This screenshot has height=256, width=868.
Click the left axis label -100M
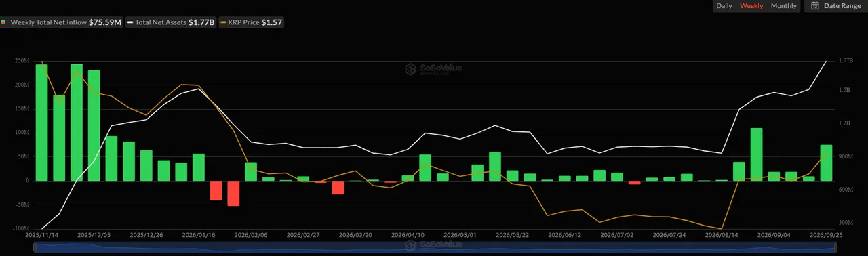tap(22, 228)
